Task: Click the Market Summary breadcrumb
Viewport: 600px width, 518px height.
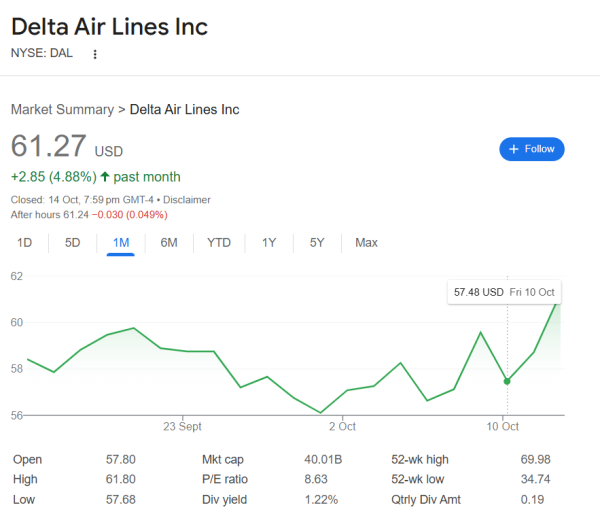Action: [62, 109]
